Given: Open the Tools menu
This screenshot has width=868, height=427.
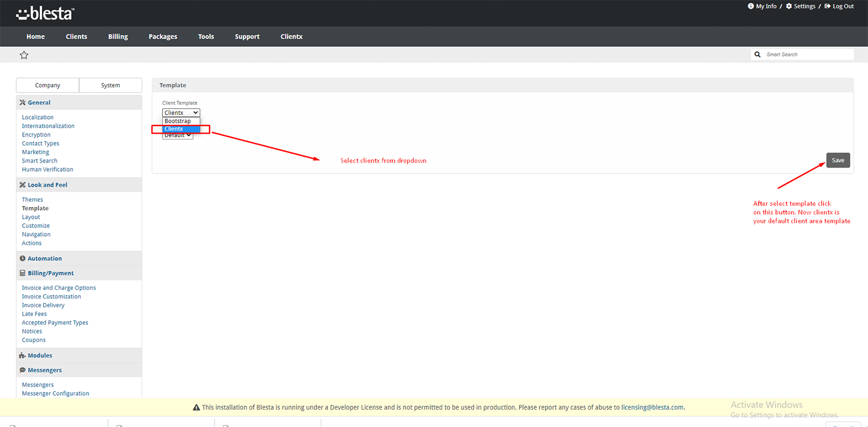Looking at the screenshot, I should click(206, 36).
